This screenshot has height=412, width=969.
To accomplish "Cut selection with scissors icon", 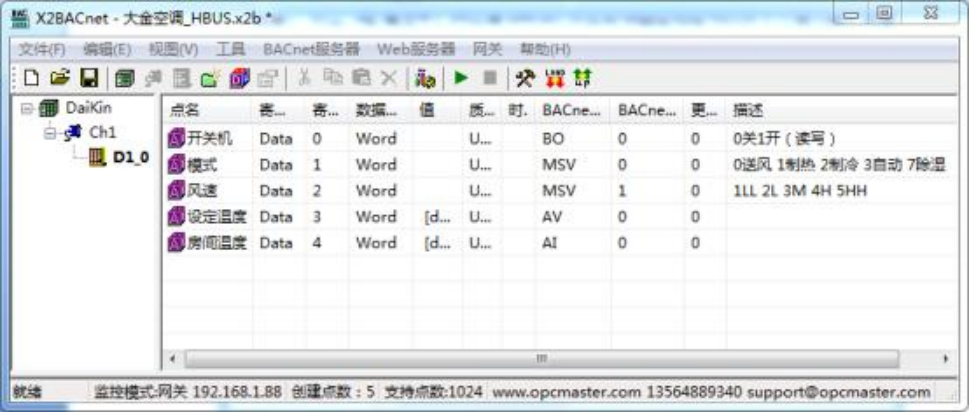I will (303, 78).
